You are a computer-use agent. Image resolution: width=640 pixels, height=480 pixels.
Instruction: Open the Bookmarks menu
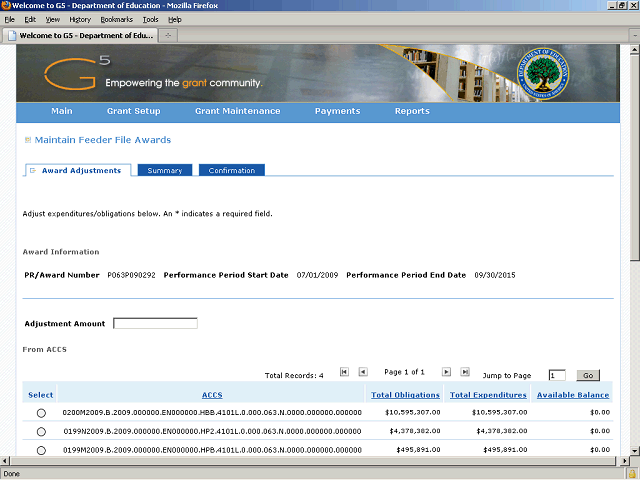pos(117,20)
